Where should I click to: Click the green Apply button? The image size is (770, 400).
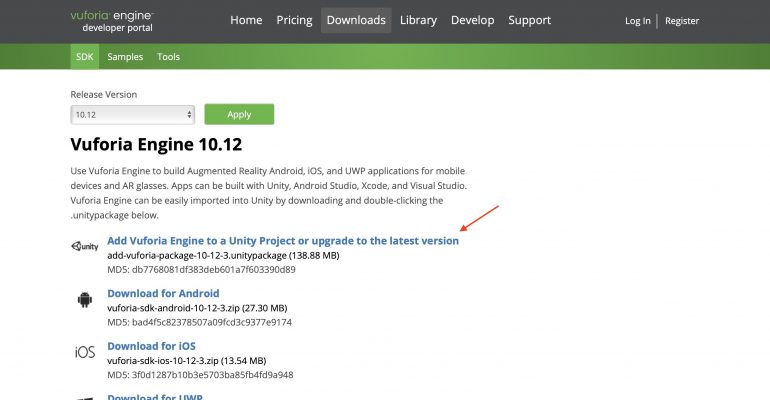click(239, 114)
